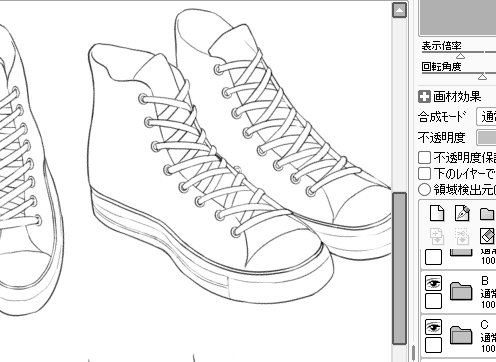Click the 表示倍率 zoom slider handle
Screen dimensions: 496x362
pyautogui.click(x=460, y=56)
